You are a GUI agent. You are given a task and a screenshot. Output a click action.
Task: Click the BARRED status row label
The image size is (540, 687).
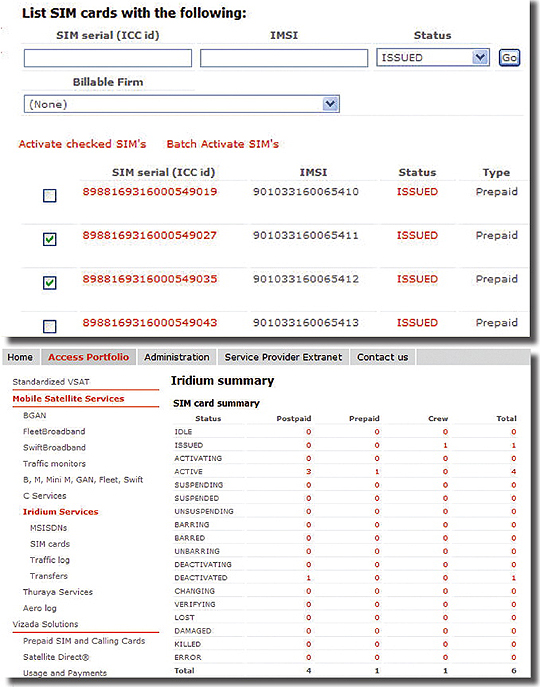pos(190,538)
